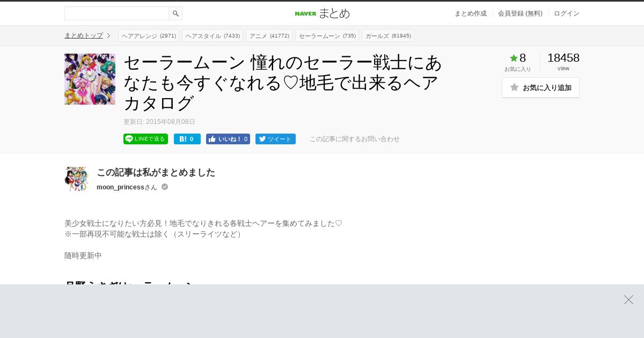Click この記事は私がまとめました heading
The width and height of the screenshot is (644, 338).
point(156,172)
